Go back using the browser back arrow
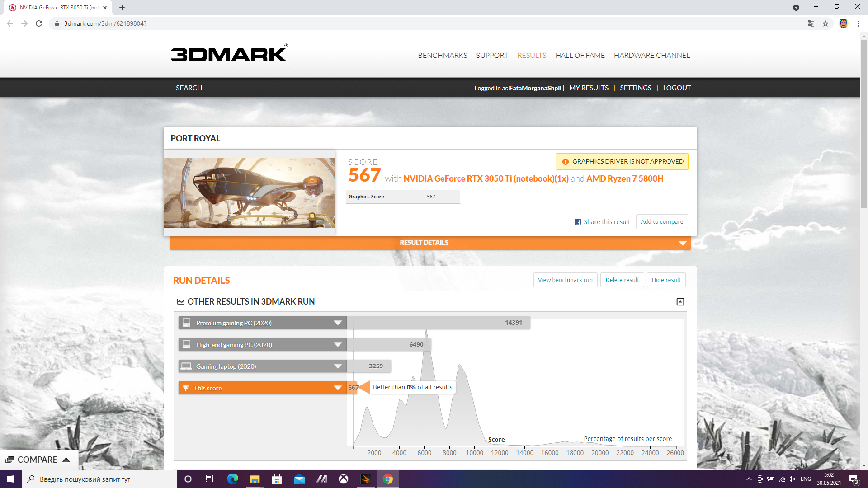The width and height of the screenshot is (868, 488). pos(10,23)
